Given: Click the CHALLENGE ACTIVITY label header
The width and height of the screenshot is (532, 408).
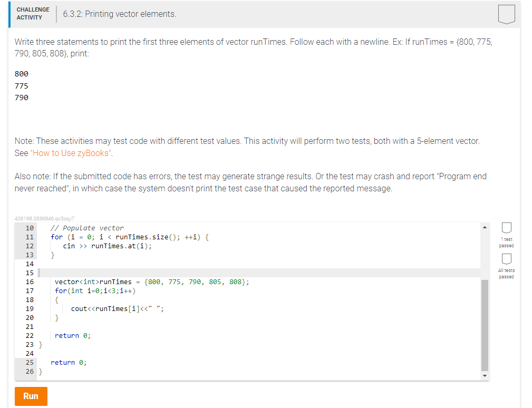Looking at the screenshot, I should 33,13.
